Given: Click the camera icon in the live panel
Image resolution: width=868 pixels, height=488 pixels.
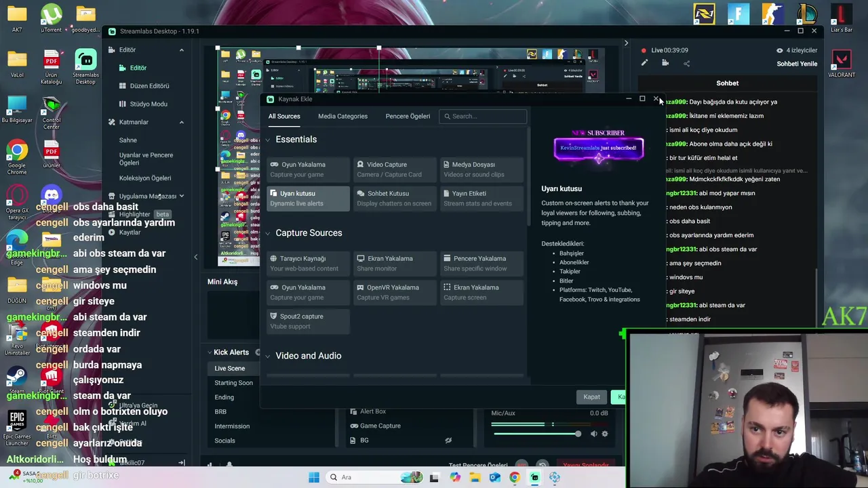Looking at the screenshot, I should (665, 63).
